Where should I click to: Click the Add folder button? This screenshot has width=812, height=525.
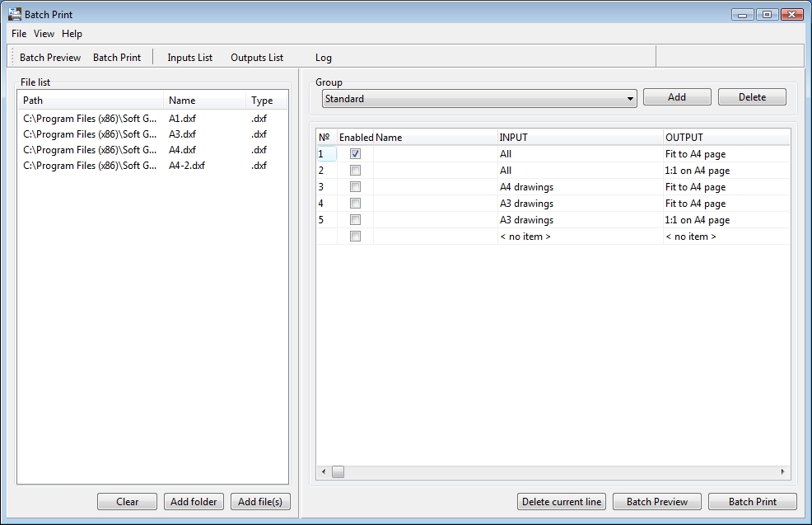click(194, 502)
